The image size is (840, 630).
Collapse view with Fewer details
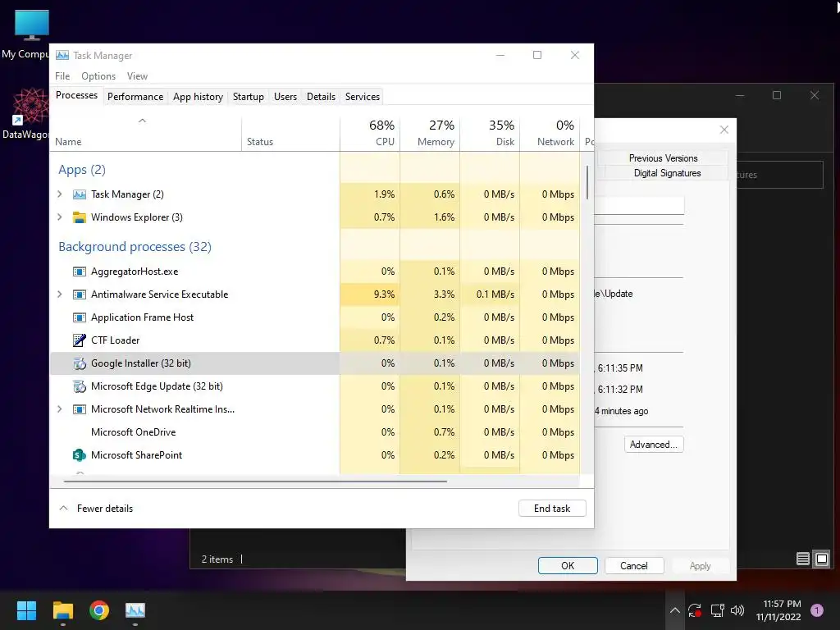[97, 509]
